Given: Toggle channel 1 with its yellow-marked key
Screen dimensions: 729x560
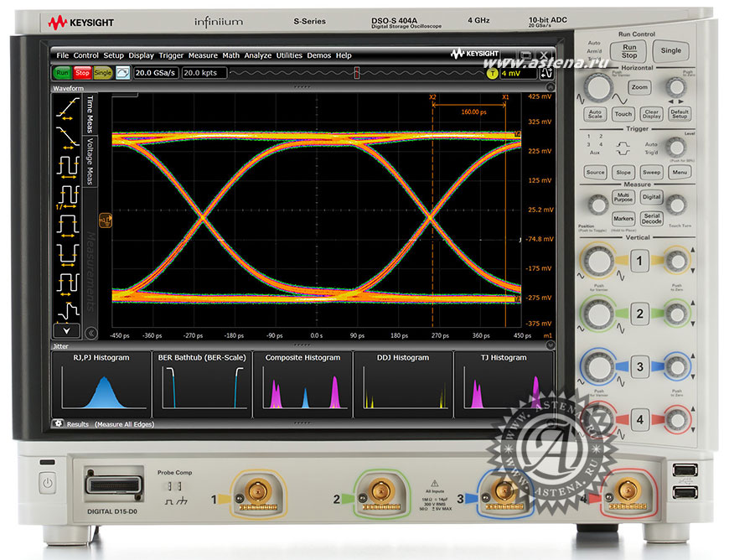Looking at the screenshot, I should click(x=639, y=261).
